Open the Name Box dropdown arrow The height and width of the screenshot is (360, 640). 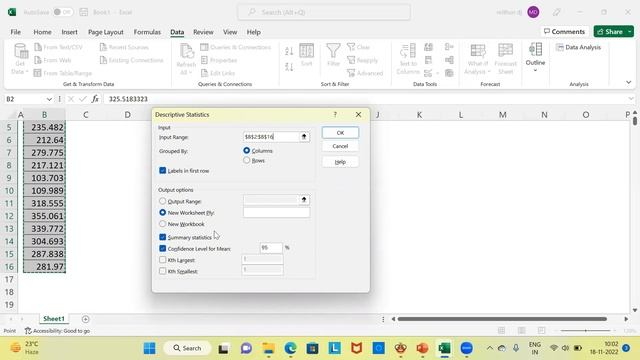tap(49, 99)
